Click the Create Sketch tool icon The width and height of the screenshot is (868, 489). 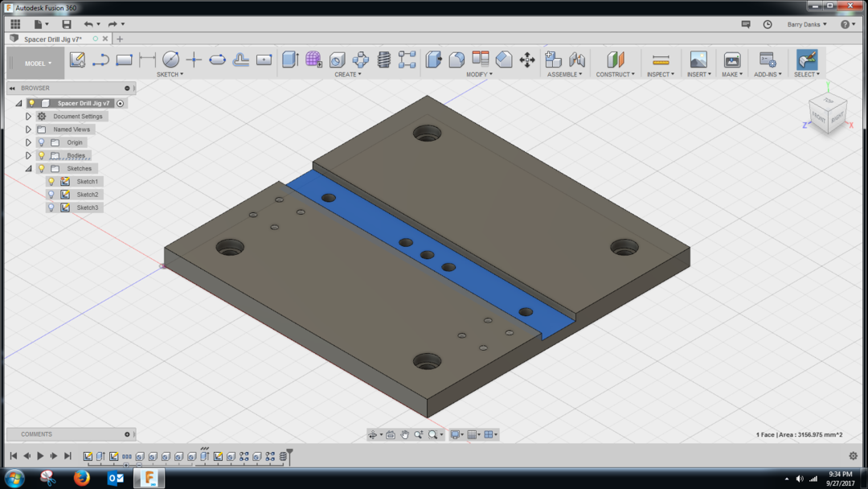pyautogui.click(x=77, y=60)
